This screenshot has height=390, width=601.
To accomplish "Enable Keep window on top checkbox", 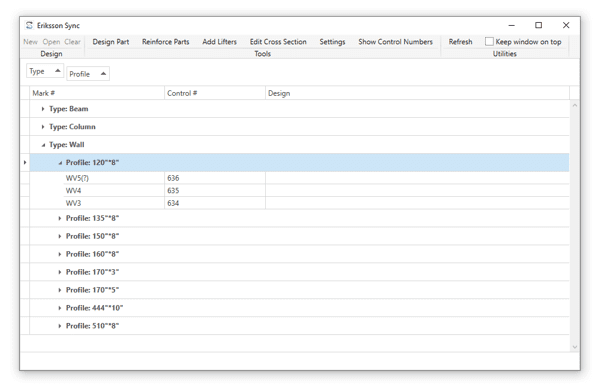I will pyautogui.click(x=489, y=41).
